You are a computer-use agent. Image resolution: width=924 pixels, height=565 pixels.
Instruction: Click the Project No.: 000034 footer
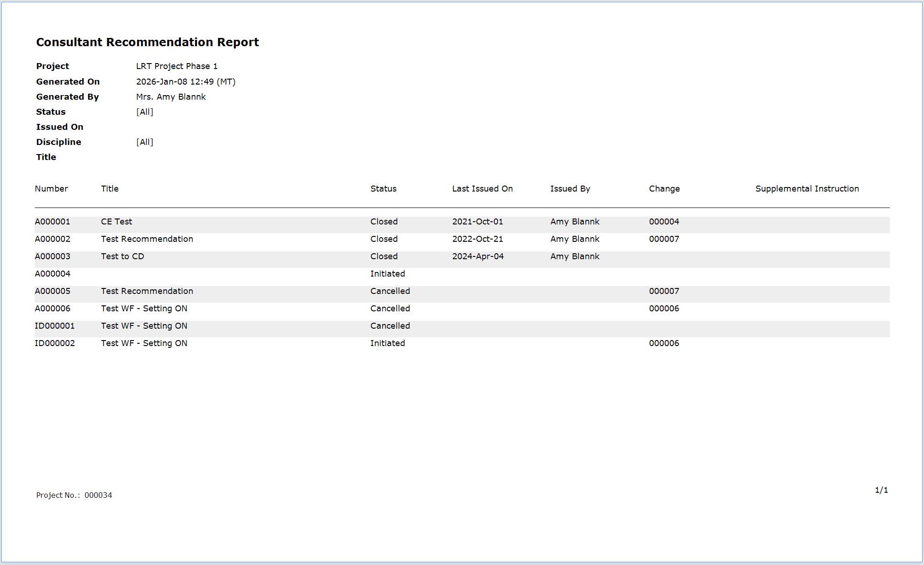tap(74, 495)
